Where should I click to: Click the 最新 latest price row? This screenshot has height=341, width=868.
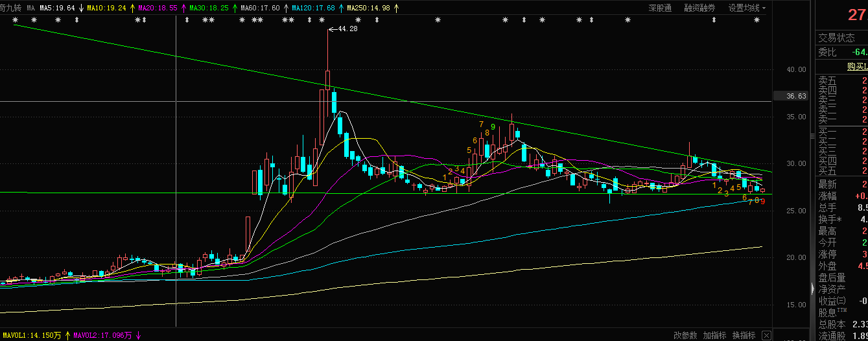click(x=841, y=185)
